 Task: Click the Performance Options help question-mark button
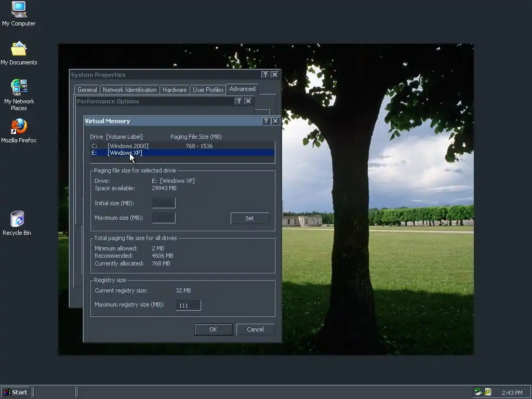[239, 101]
